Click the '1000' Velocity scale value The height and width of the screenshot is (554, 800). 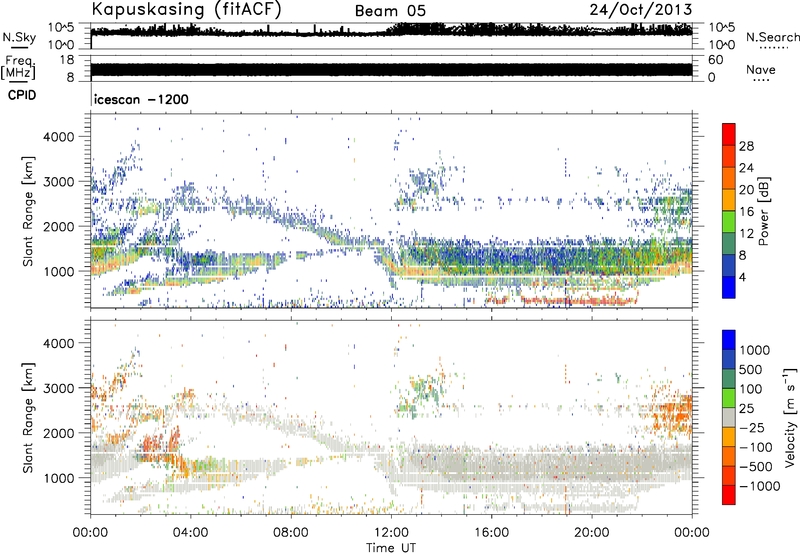coord(754,350)
